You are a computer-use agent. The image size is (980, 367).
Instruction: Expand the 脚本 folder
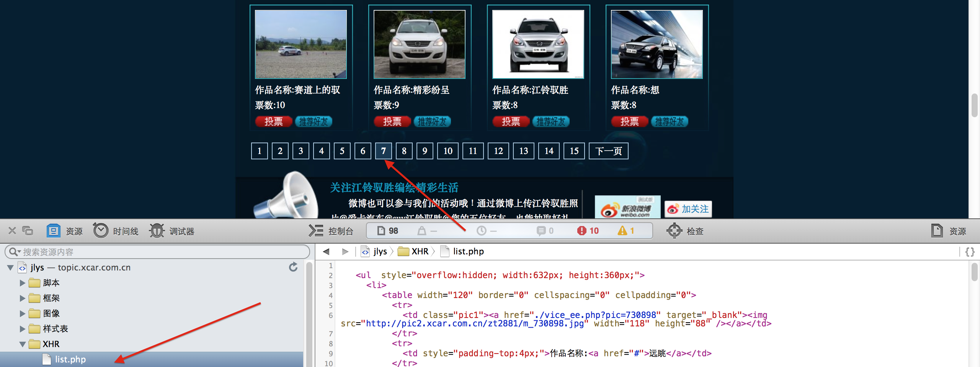click(22, 283)
